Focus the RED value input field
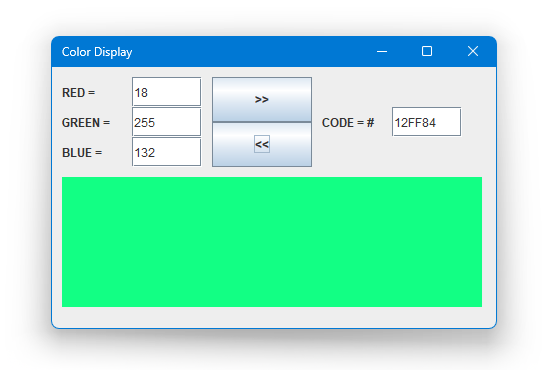The width and height of the screenshot is (550, 370). point(167,92)
